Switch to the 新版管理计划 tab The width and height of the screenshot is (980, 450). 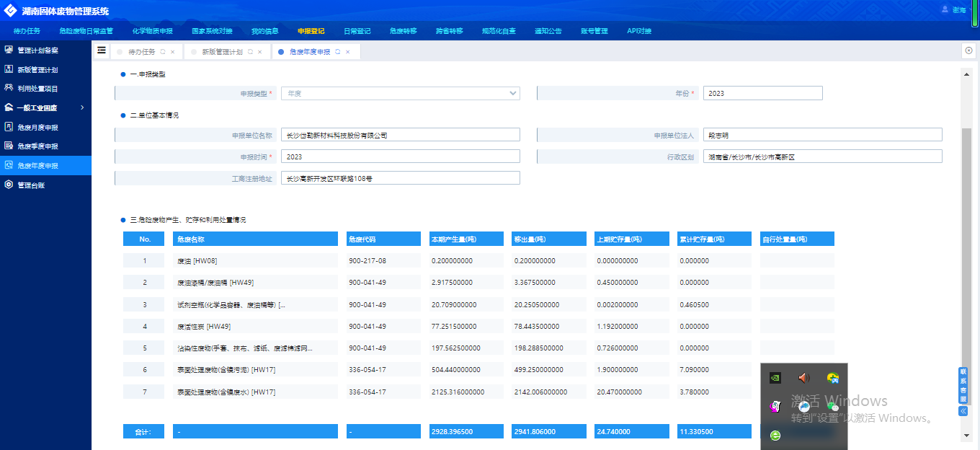point(221,52)
